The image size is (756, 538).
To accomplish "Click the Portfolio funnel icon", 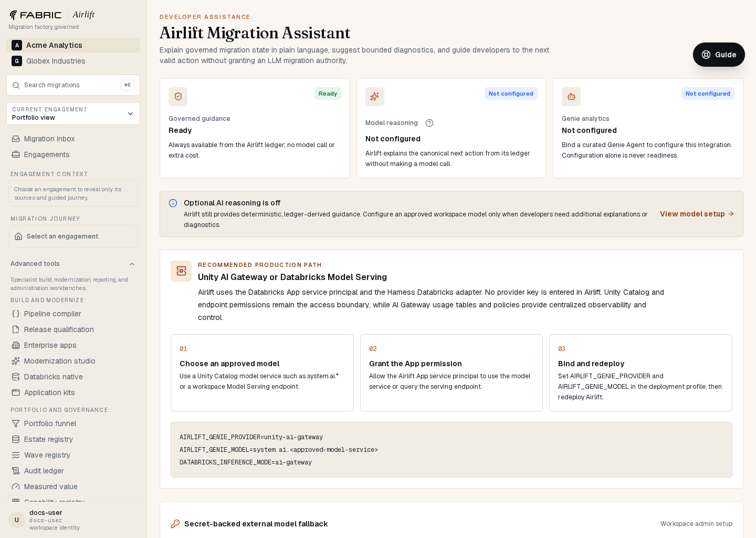I will pyautogui.click(x=16, y=423).
